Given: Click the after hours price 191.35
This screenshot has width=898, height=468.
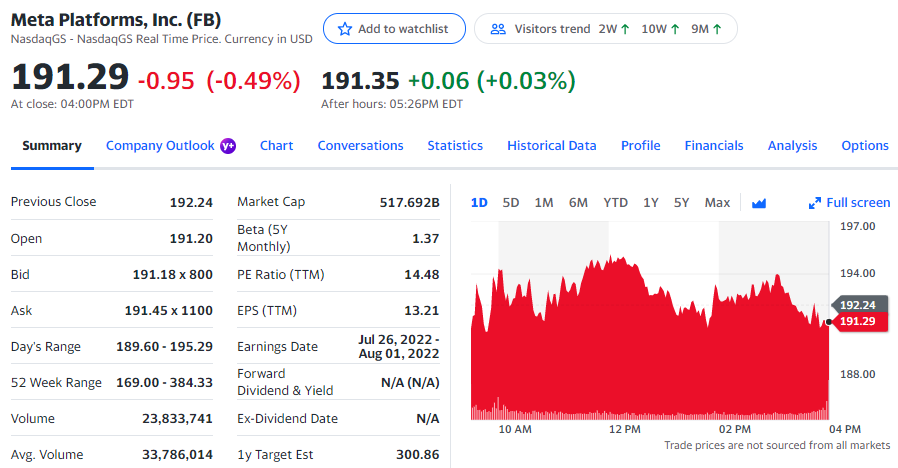Looking at the screenshot, I should point(360,81).
